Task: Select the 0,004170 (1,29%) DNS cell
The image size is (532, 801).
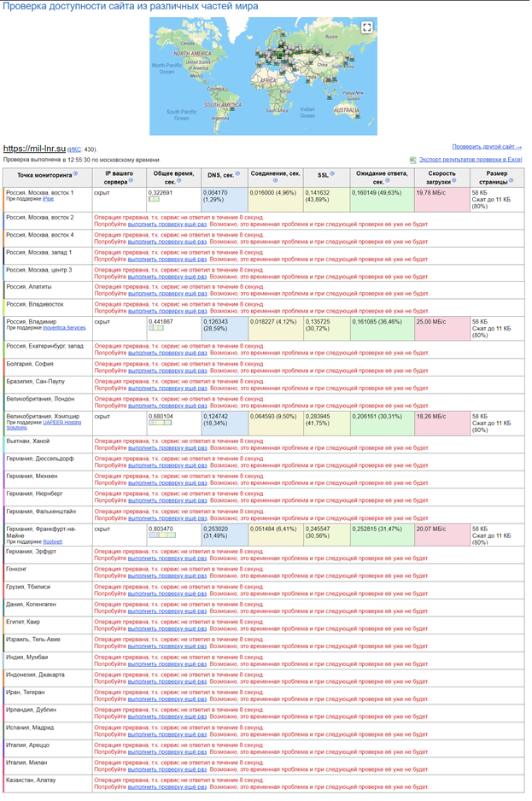Action: pyautogui.click(x=225, y=200)
